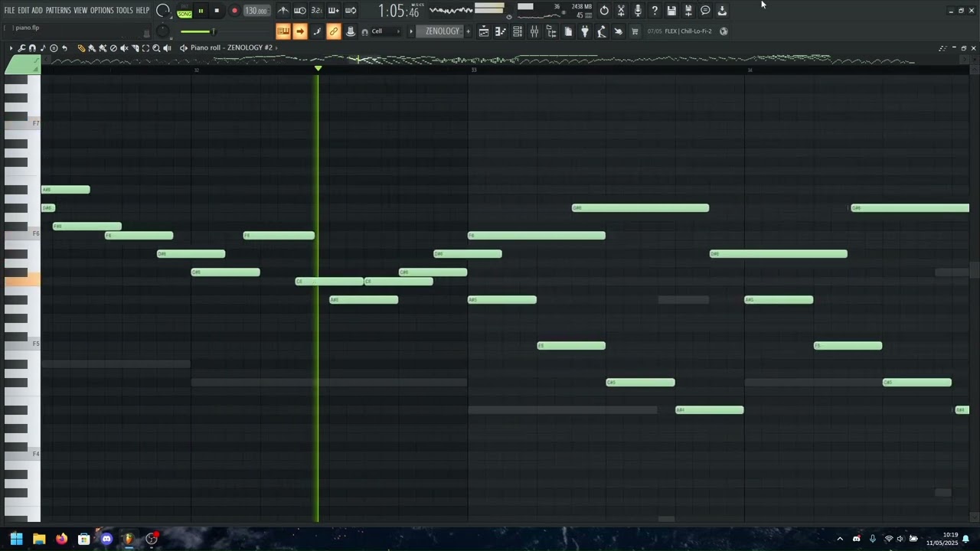Click the FLEX | Chill-Lo-Fi-2 news text
This screenshot has width=980, height=551.
point(688,31)
